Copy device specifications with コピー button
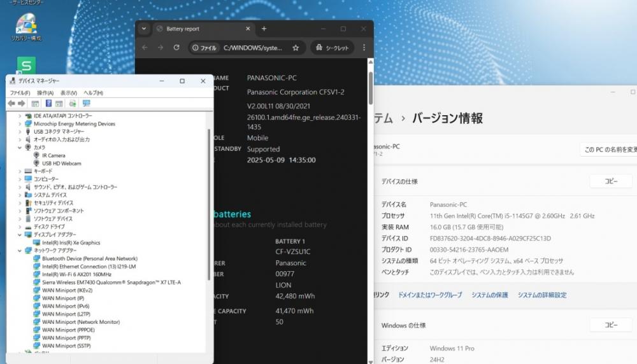637x364 pixels. pos(611,181)
